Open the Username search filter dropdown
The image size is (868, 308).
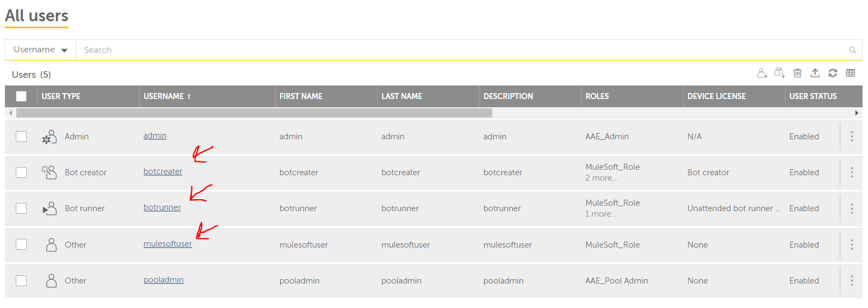(40, 50)
